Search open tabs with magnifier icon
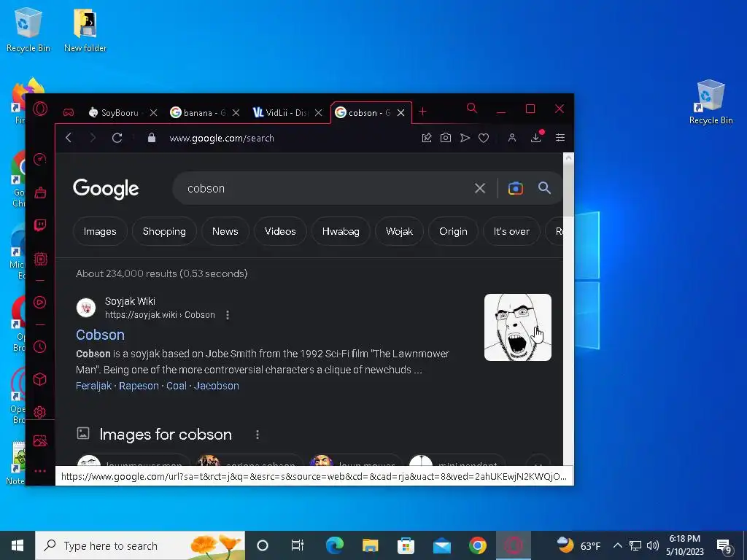This screenshot has width=747, height=560. [472, 108]
